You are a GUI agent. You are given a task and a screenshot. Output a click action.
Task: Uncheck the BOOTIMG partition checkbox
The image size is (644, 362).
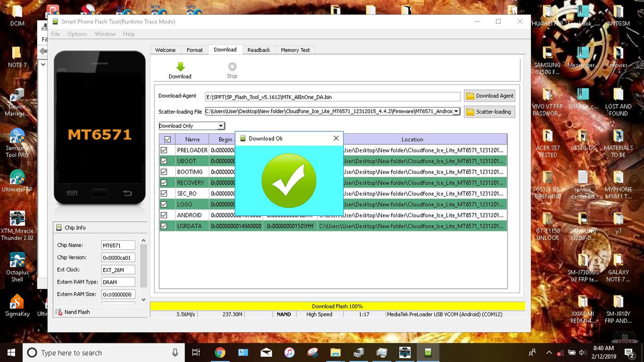164,172
